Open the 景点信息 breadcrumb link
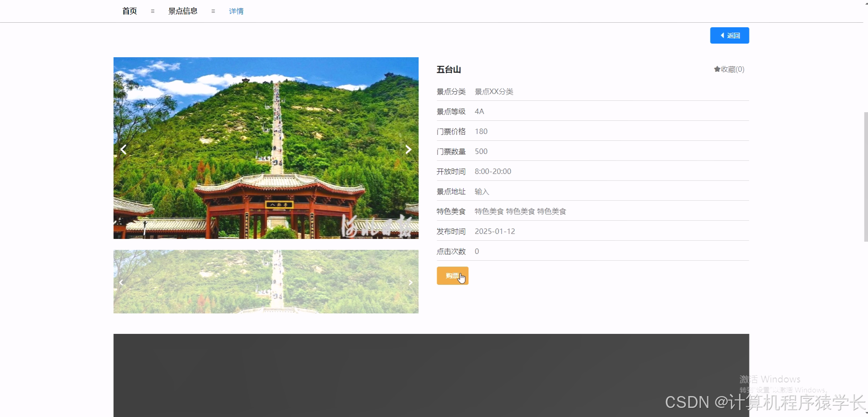868x417 pixels. [182, 11]
